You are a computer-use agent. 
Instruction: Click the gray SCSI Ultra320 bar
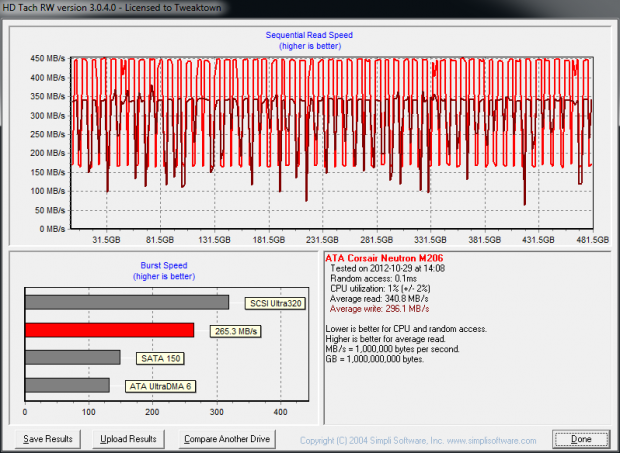pyautogui.click(x=127, y=302)
